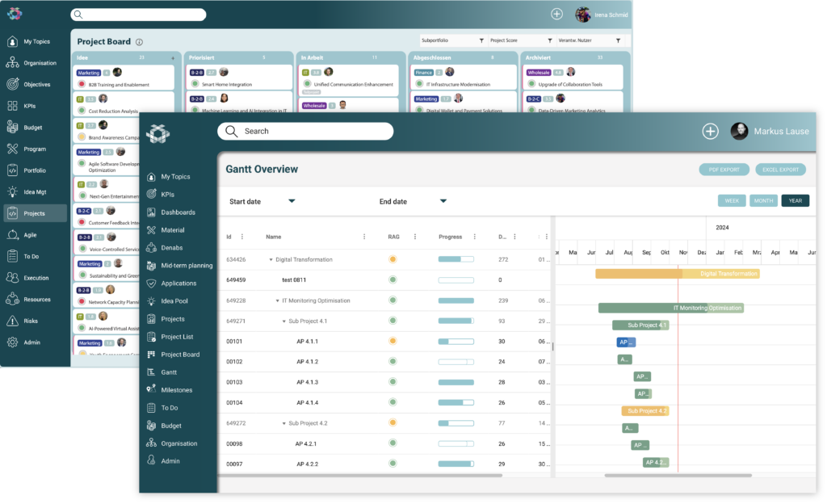The width and height of the screenshot is (827, 504).
Task: Click the plus add icon beside Markus Lause
Action: [x=710, y=132]
